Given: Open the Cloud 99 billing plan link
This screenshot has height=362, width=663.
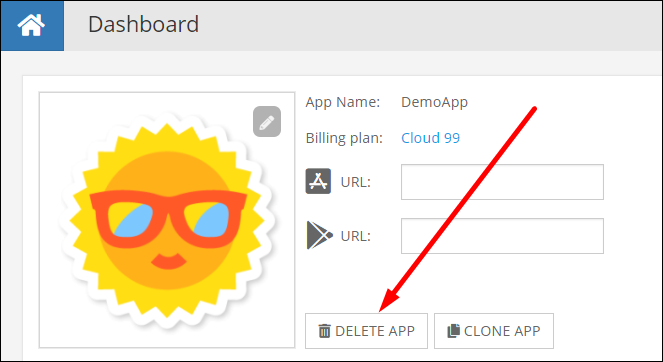Looking at the screenshot, I should point(430,138).
